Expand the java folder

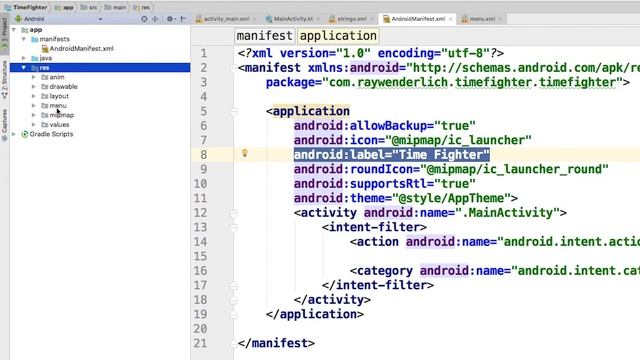[24, 58]
